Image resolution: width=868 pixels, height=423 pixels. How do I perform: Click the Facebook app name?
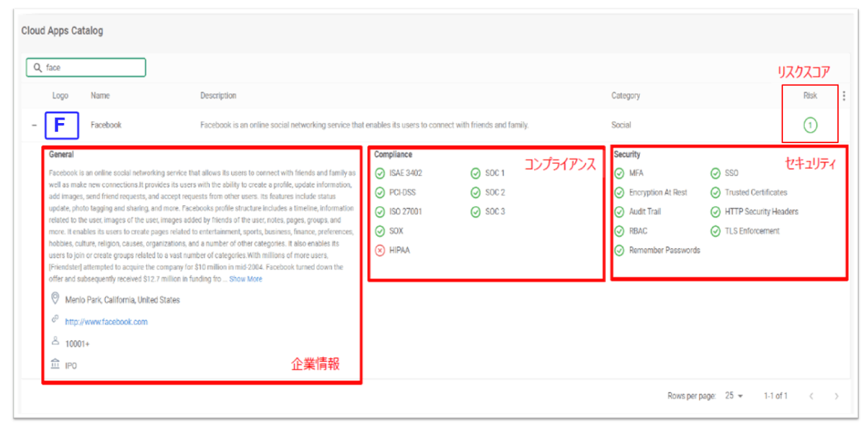pyautogui.click(x=106, y=125)
